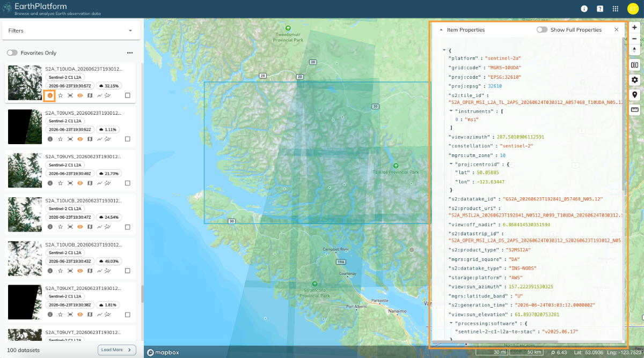Screen dimensions: 644x358
Task: Click the S2A_T09UYS dataset thumbnail
Action: (25, 170)
